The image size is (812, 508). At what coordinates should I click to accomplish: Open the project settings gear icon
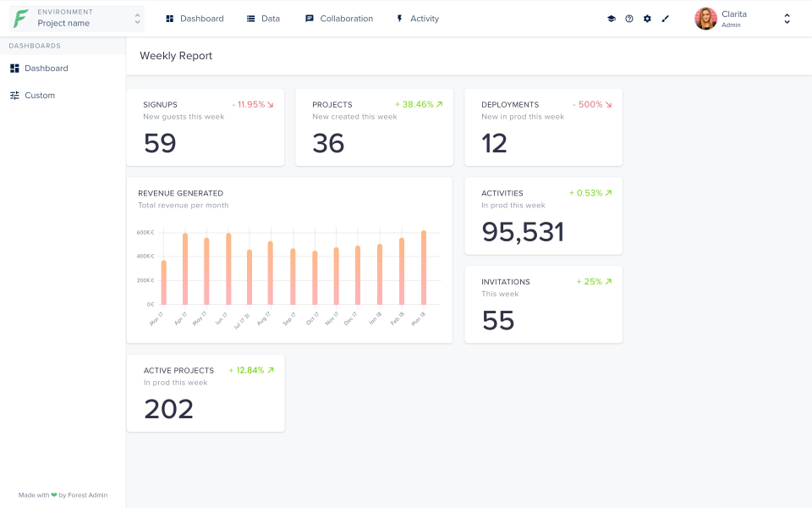647,18
